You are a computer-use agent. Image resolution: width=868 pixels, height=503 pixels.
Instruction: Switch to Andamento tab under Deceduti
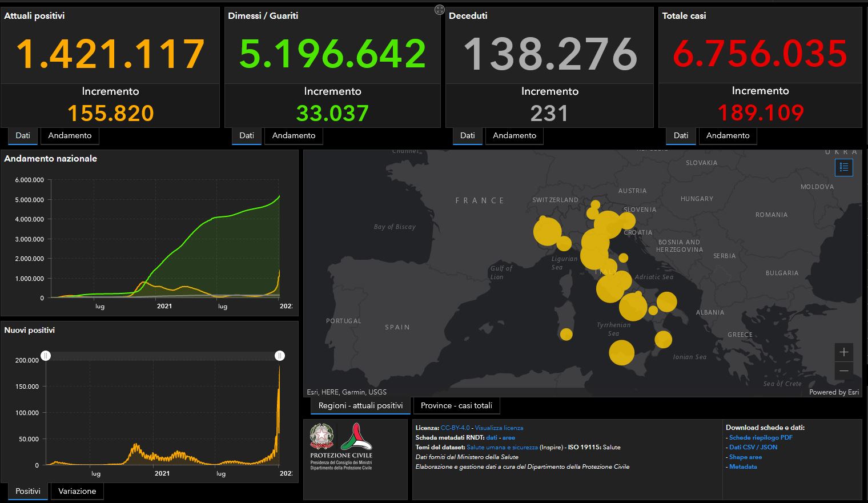pyautogui.click(x=514, y=136)
